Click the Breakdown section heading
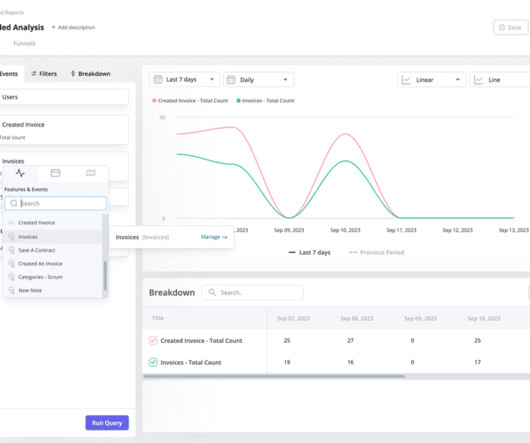The height and width of the screenshot is (443, 530). [172, 293]
